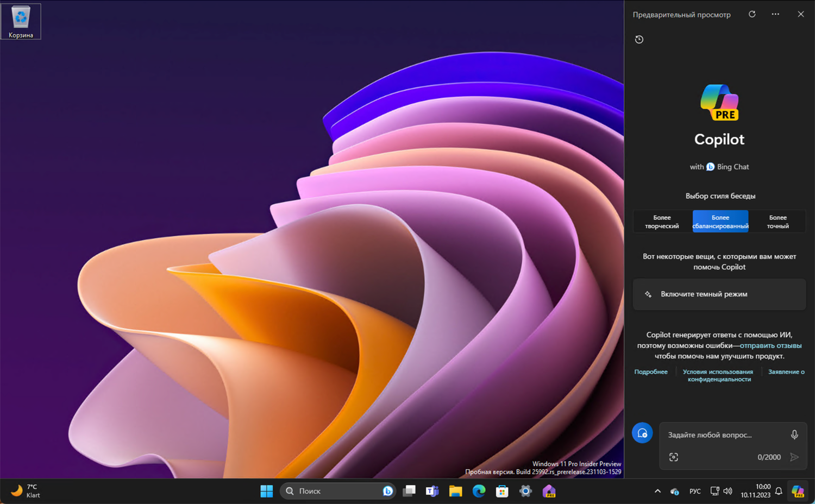The image size is (815, 504).
Task: Click the Bing Chat logo under Copilot
Action: 710,167
